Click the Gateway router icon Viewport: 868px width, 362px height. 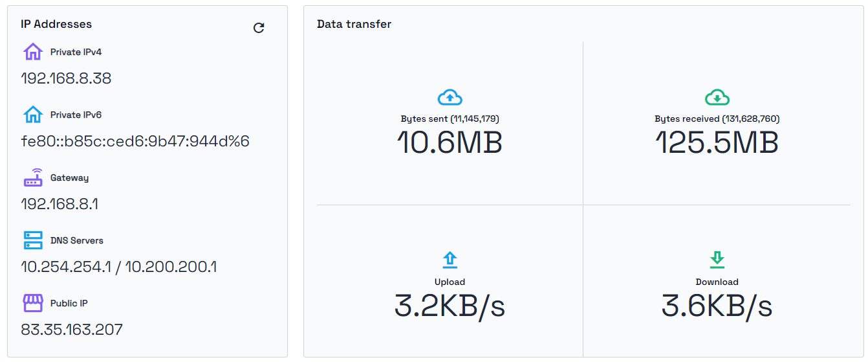tap(33, 177)
